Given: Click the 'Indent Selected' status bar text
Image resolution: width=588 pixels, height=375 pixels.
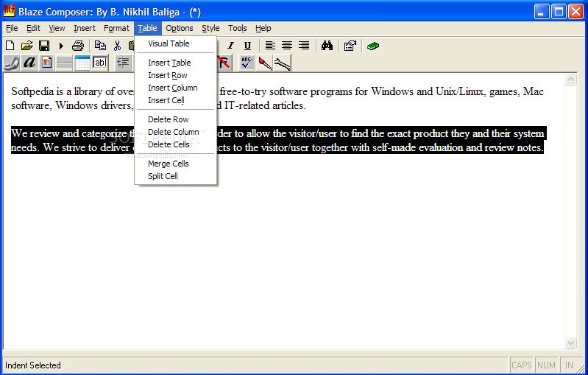Looking at the screenshot, I should pos(33,365).
